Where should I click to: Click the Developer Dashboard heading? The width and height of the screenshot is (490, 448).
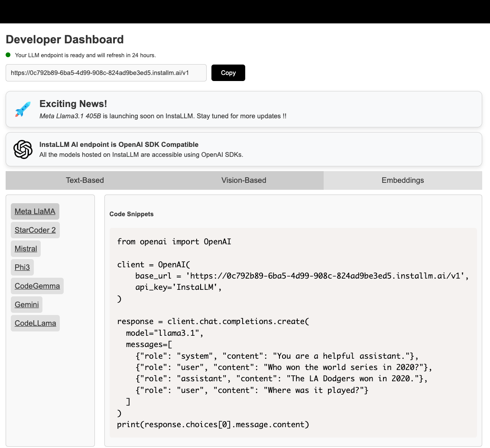click(65, 39)
